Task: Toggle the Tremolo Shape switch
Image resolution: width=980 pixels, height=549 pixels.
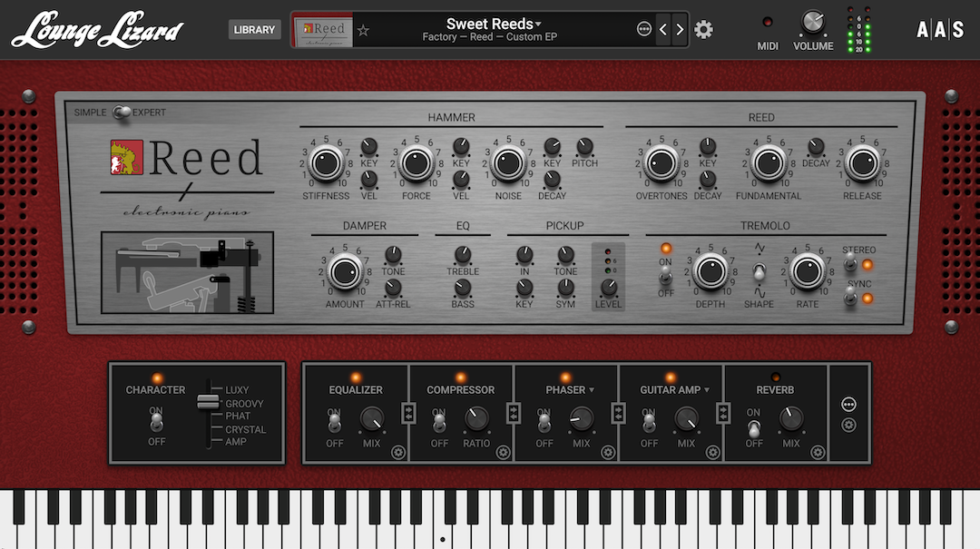Action: click(x=759, y=272)
